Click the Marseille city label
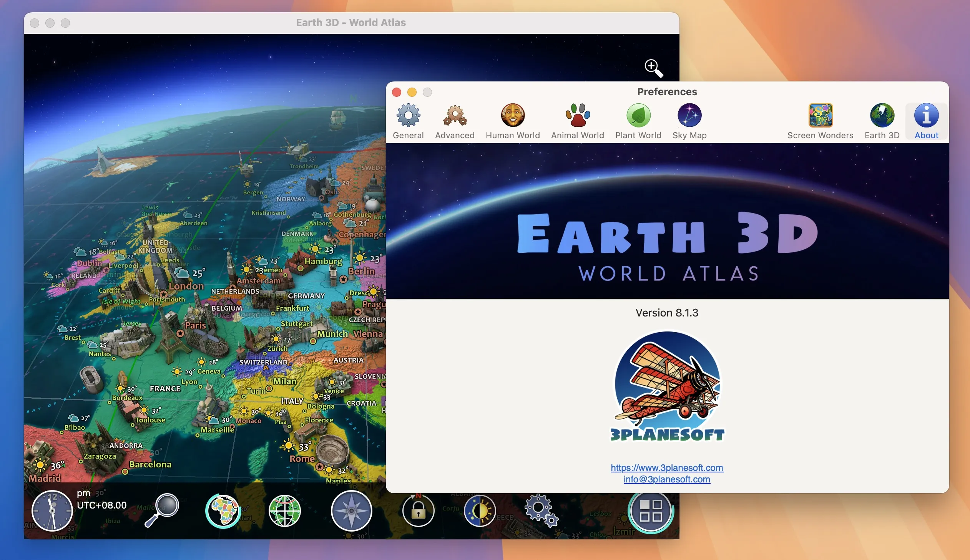The image size is (970, 560). coord(218,430)
